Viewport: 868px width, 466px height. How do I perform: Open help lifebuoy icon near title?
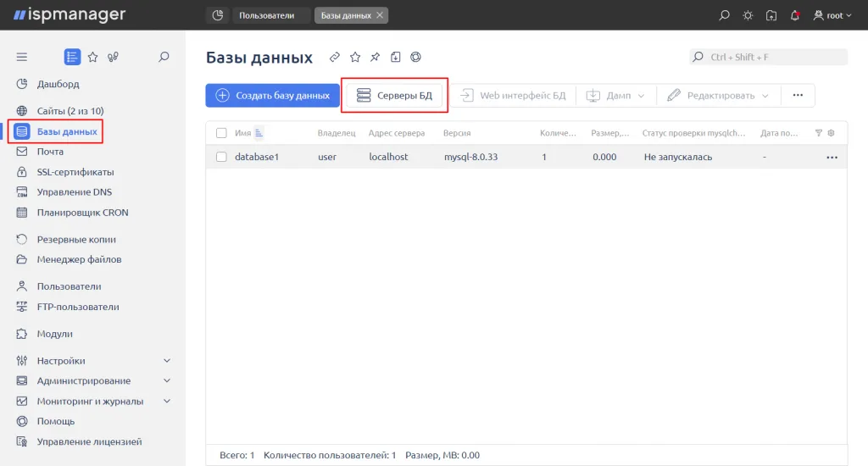(x=415, y=57)
